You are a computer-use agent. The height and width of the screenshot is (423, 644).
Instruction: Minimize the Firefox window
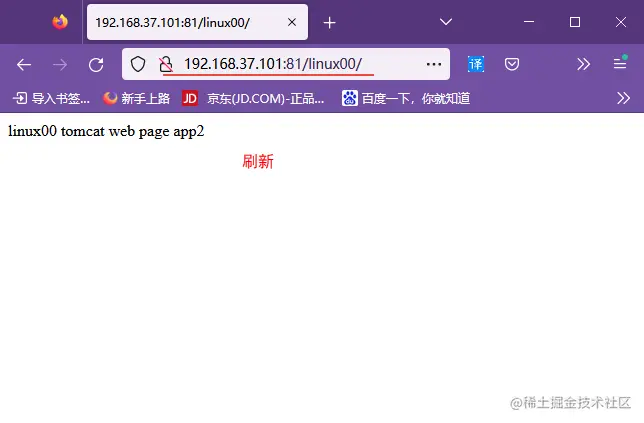pos(529,22)
